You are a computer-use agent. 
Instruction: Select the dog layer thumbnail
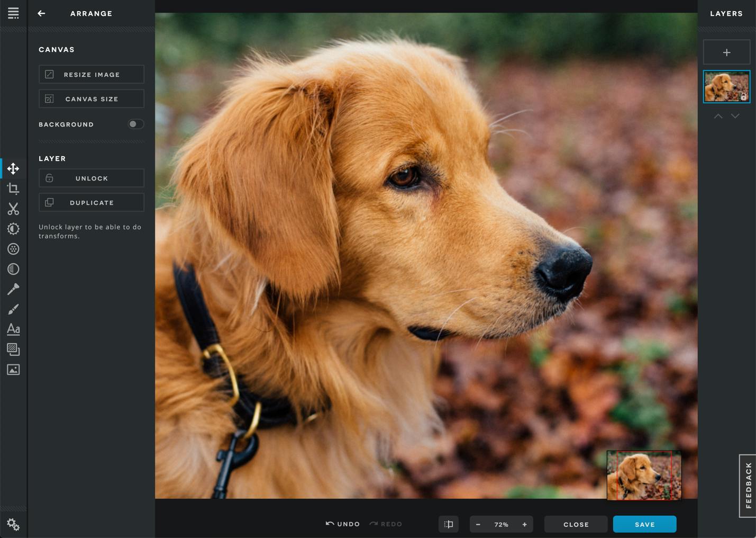click(x=726, y=86)
